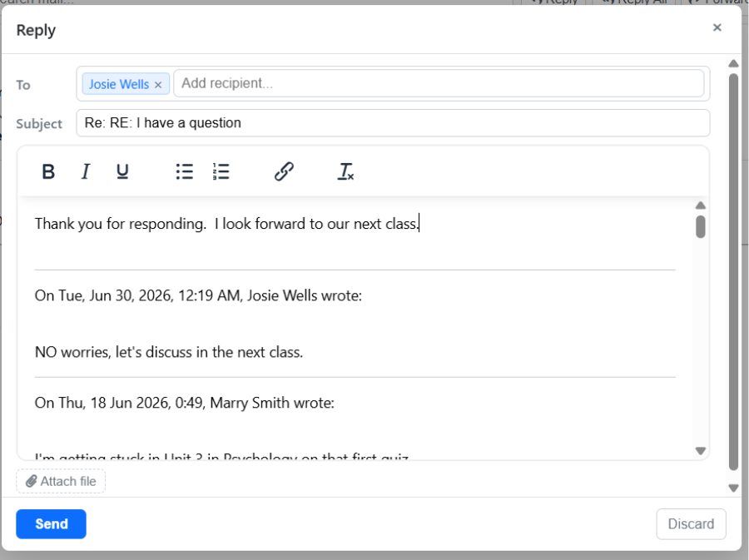The image size is (749, 560).
Task: Click the message body scrollbar thumb
Action: (701, 226)
